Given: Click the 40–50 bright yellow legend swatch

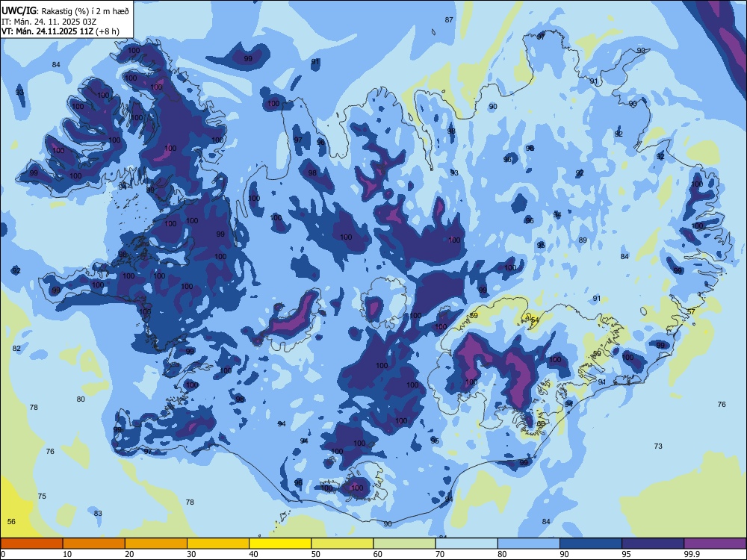Looking at the screenshot, I should coord(280,544).
